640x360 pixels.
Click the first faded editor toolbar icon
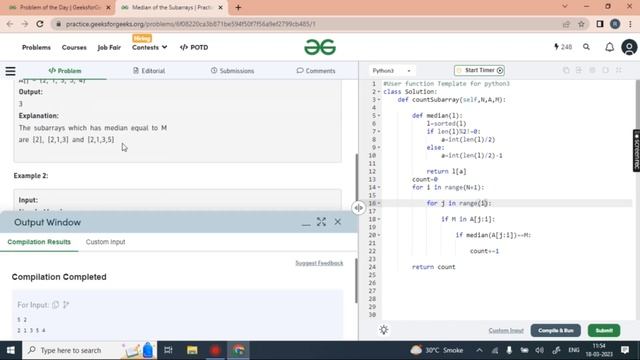tap(566, 71)
